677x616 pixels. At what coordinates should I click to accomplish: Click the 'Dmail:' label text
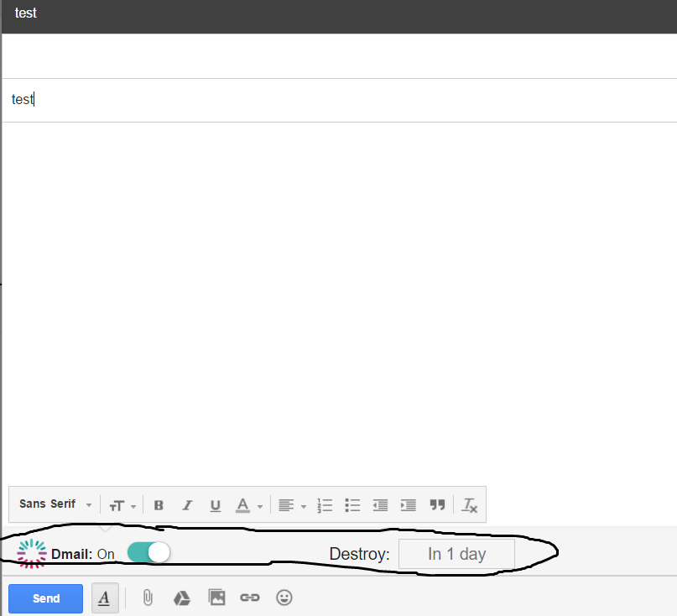click(71, 554)
